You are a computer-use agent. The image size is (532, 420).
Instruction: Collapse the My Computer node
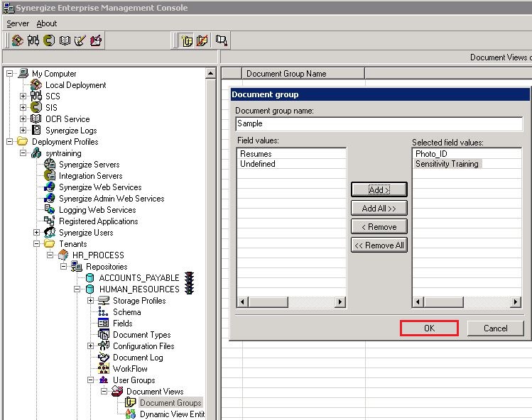coord(9,73)
